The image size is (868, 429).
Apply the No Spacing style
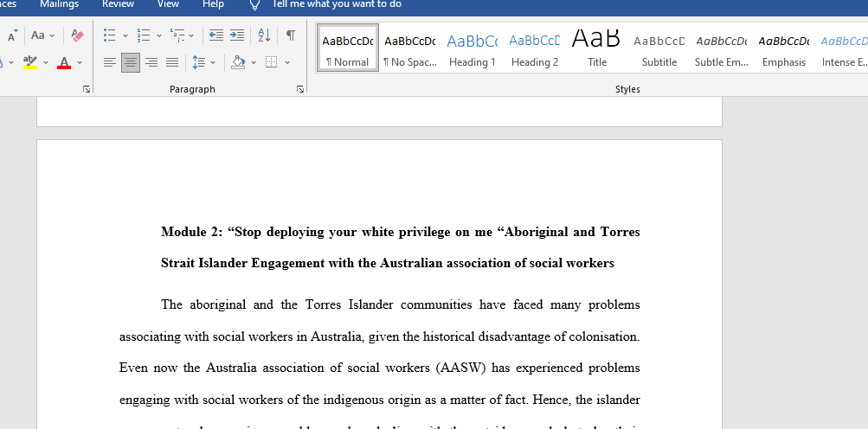click(410, 48)
